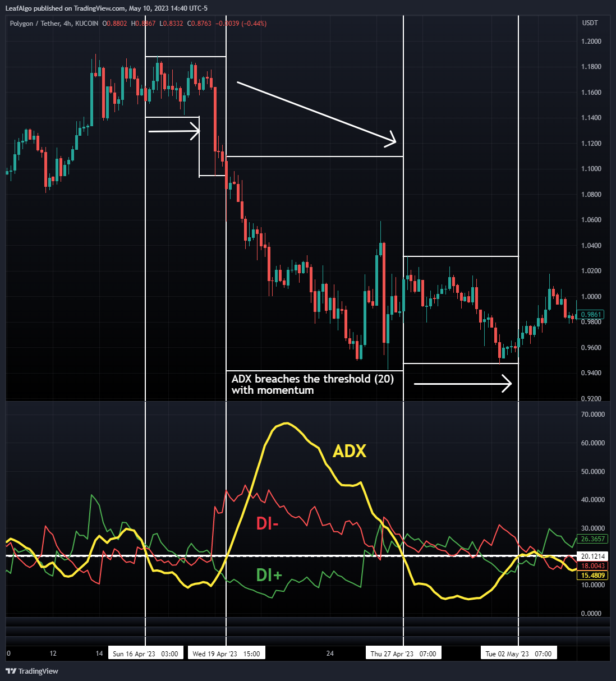Click the 0.9400 price axis tick

coord(591,373)
